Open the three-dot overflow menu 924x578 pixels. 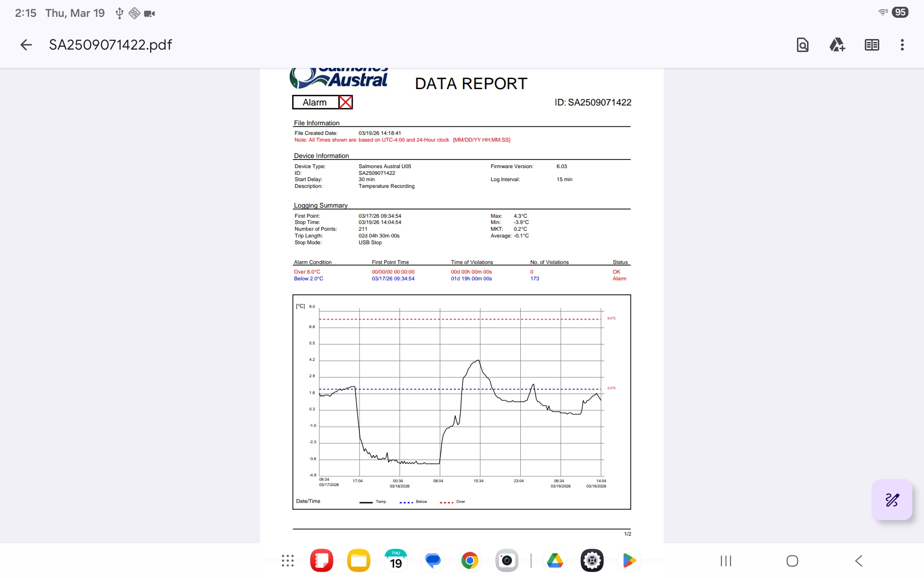coord(902,45)
